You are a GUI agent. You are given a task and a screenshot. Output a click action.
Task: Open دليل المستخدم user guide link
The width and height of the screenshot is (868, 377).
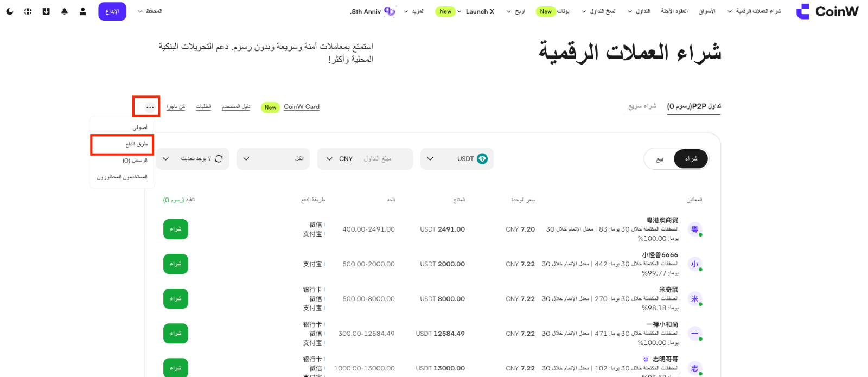pos(236,107)
